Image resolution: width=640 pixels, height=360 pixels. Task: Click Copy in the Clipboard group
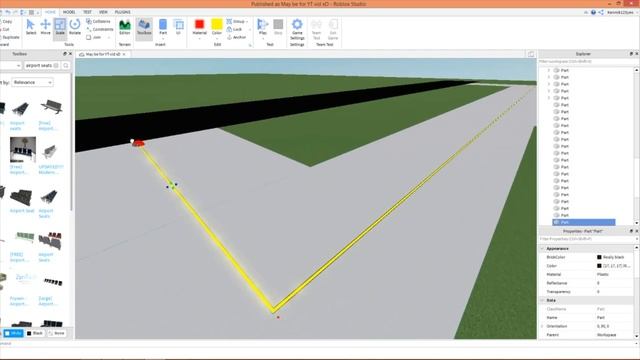[x=7, y=21]
